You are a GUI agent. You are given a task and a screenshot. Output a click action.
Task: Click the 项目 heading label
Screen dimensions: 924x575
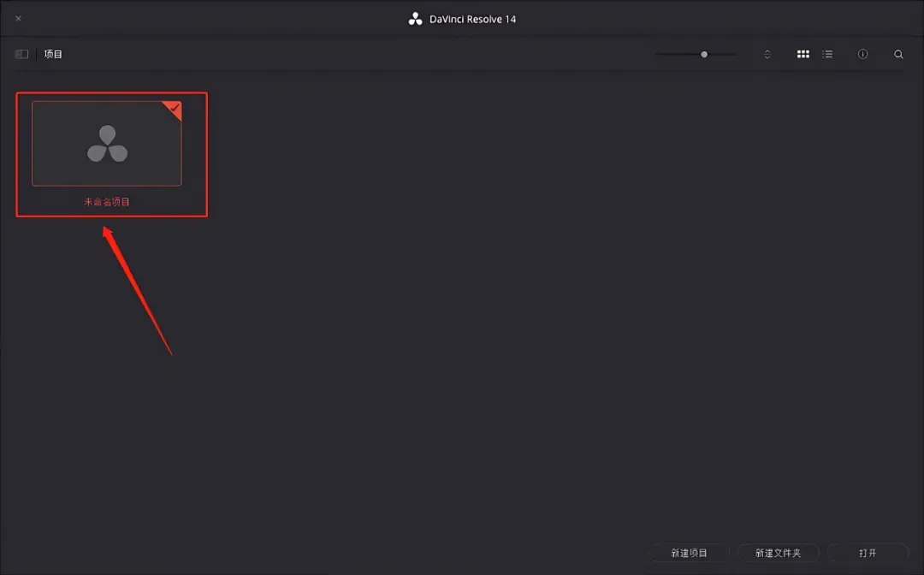tap(53, 54)
